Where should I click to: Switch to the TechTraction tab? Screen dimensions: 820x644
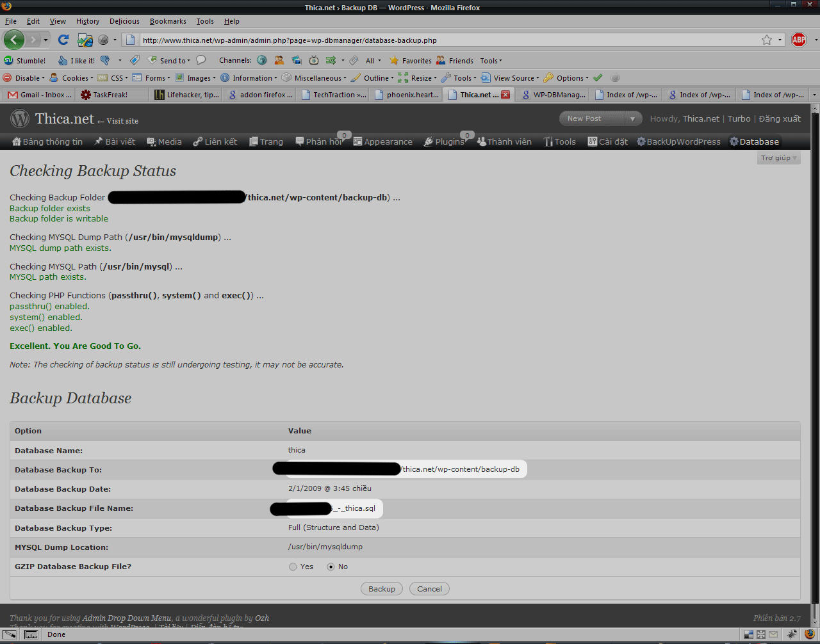click(333, 95)
